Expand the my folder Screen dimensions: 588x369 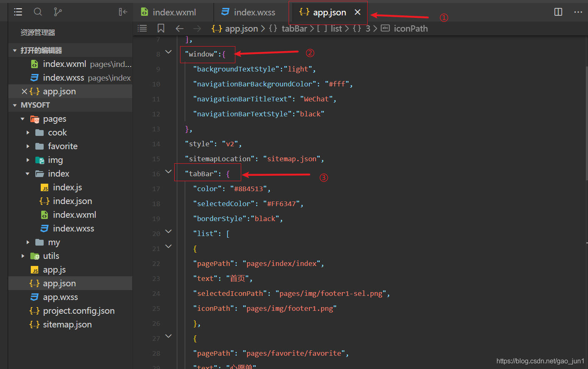click(x=28, y=242)
